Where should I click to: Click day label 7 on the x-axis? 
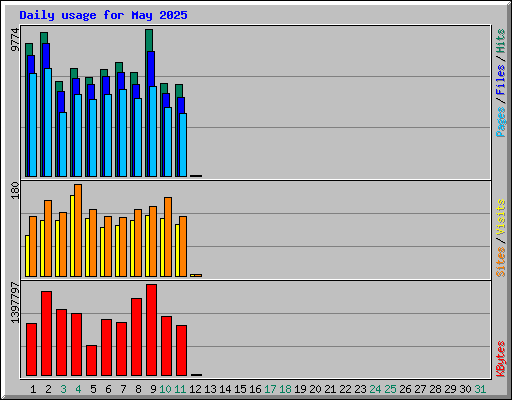pos(123,389)
